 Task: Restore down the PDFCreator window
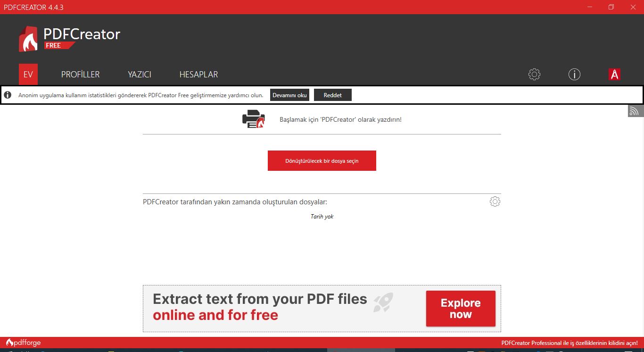pyautogui.click(x=611, y=7)
